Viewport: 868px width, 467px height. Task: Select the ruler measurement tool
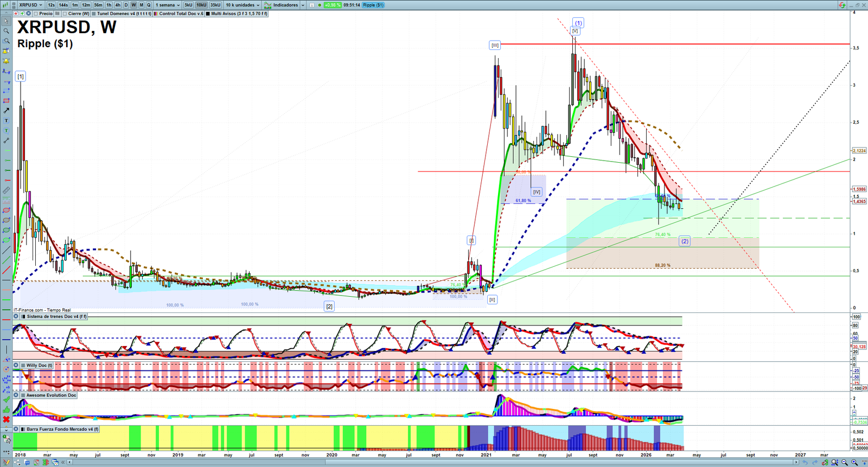(7, 190)
